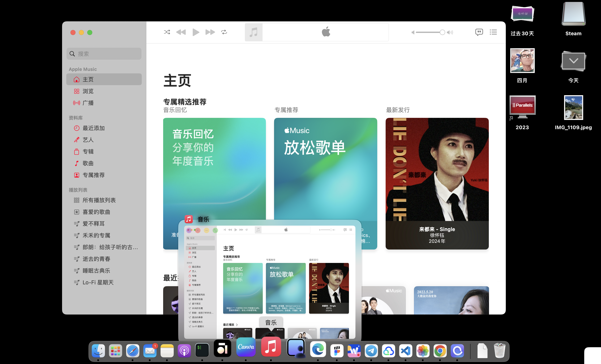Toggle repeat mode in the Music toolbar

(224, 32)
